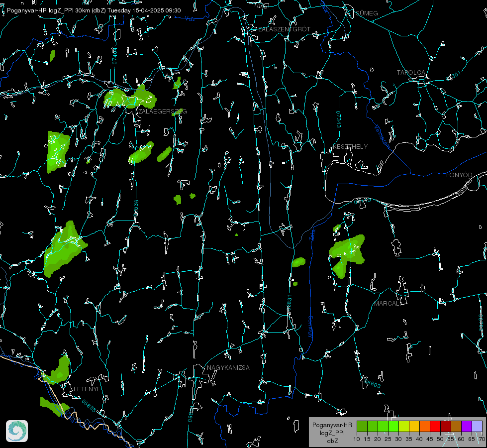487x448 pixels.
Task: Select the 40–45 dBZ orange swatch
Action: click(x=425, y=426)
